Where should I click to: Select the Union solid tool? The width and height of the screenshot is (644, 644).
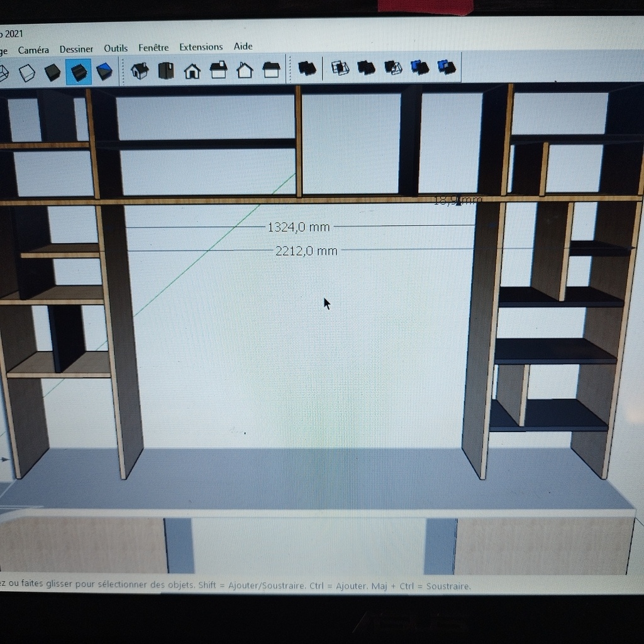pos(367,68)
